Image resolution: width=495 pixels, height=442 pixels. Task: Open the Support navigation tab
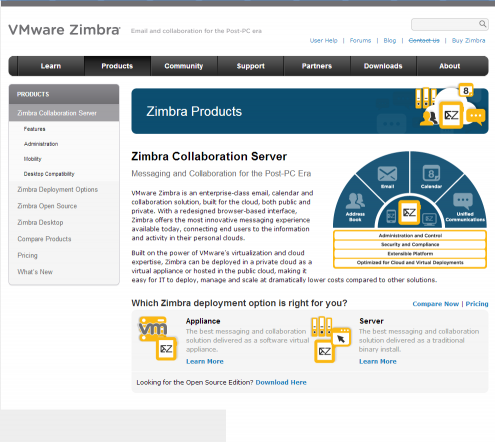(x=250, y=66)
